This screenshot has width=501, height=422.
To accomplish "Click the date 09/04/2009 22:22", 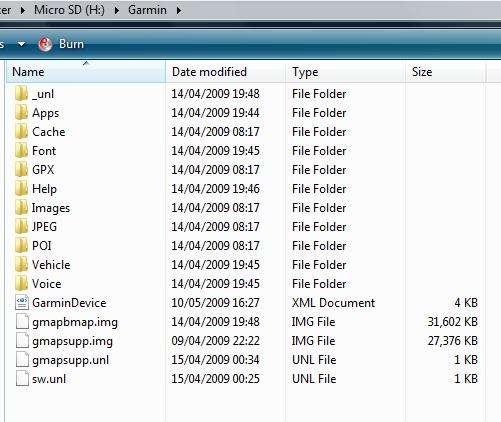I will [215, 341].
